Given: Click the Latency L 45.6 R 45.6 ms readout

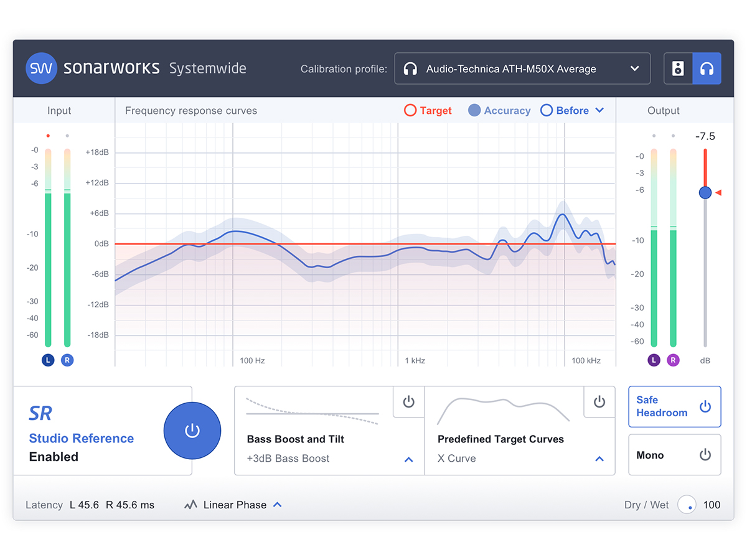Looking at the screenshot, I should tap(90, 505).
